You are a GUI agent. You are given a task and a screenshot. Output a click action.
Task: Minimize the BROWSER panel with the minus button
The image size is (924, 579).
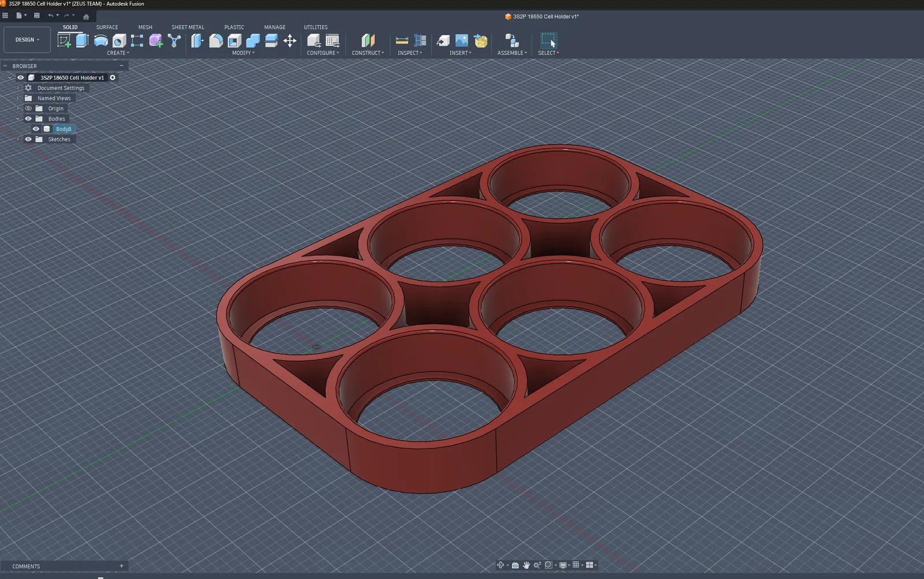(121, 66)
